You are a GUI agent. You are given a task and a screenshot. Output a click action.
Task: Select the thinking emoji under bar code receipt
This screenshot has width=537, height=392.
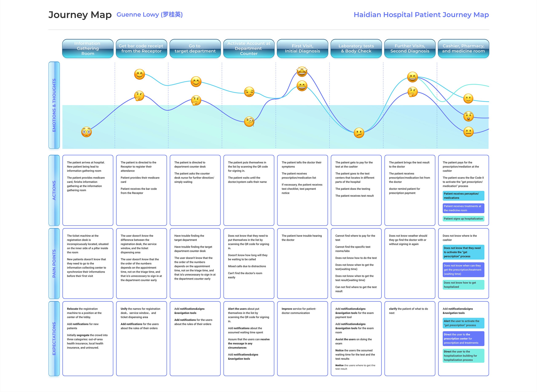point(139,96)
